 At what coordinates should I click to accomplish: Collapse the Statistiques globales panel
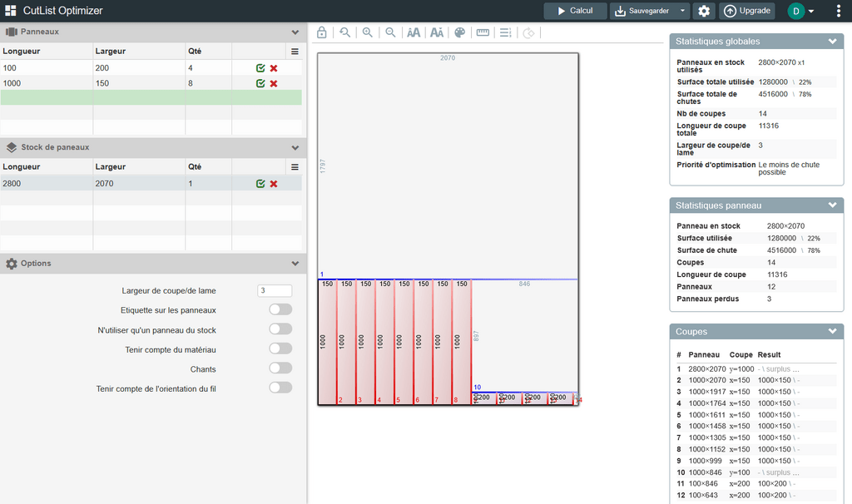(x=832, y=41)
